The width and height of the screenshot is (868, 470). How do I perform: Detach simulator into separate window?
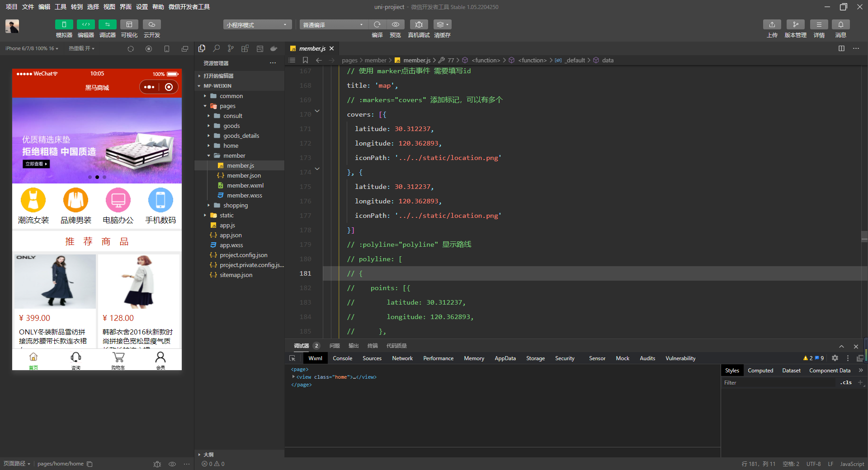[185, 49]
